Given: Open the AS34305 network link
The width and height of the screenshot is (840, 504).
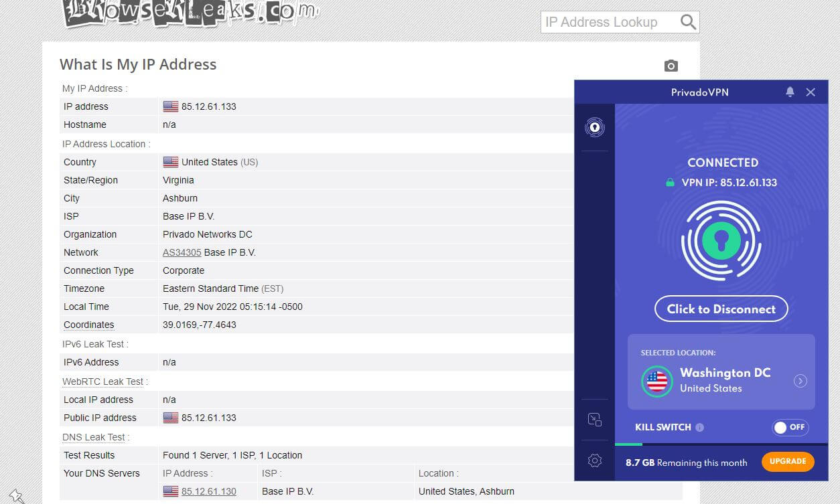Looking at the screenshot, I should [182, 252].
